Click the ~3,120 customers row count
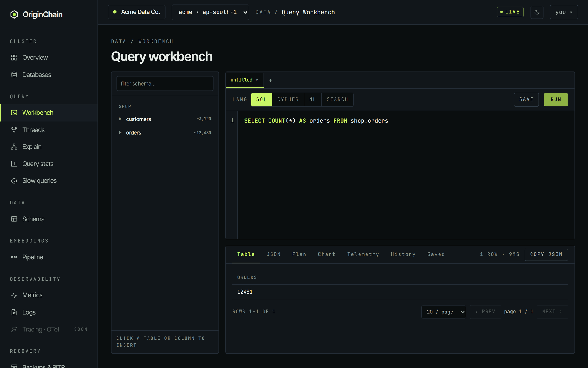 pos(204,119)
